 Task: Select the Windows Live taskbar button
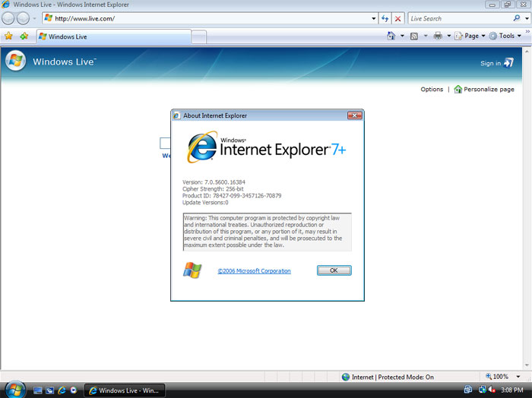(x=125, y=390)
